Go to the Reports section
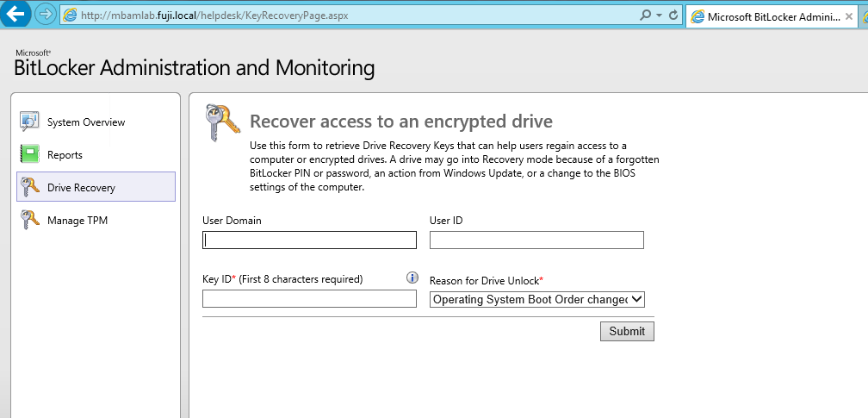The image size is (868, 418). point(65,155)
